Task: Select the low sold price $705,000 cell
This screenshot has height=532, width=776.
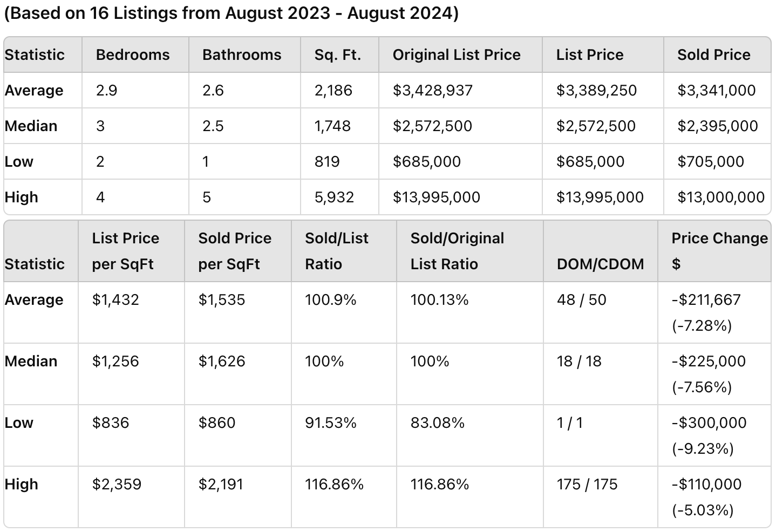Action: click(711, 161)
